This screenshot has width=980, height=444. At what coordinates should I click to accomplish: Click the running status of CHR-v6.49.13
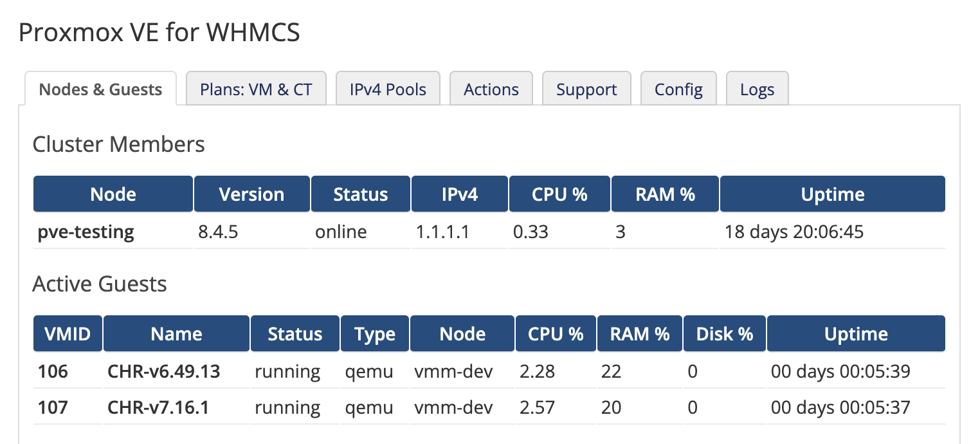click(x=287, y=371)
